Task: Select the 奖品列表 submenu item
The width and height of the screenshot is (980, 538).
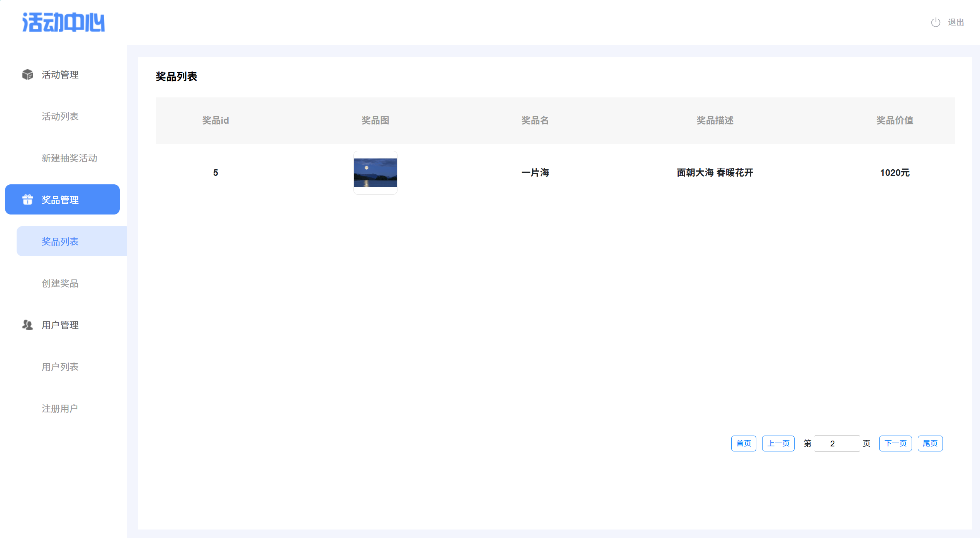Action: (60, 242)
